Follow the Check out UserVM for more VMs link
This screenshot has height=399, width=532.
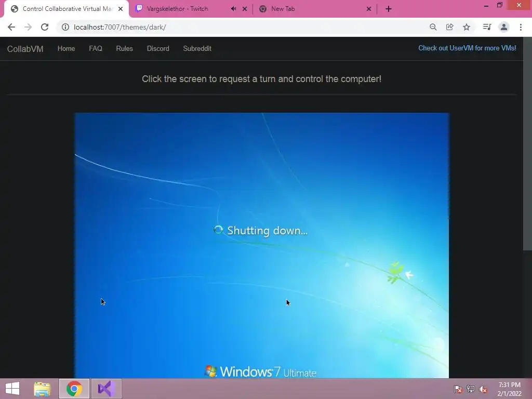point(467,48)
